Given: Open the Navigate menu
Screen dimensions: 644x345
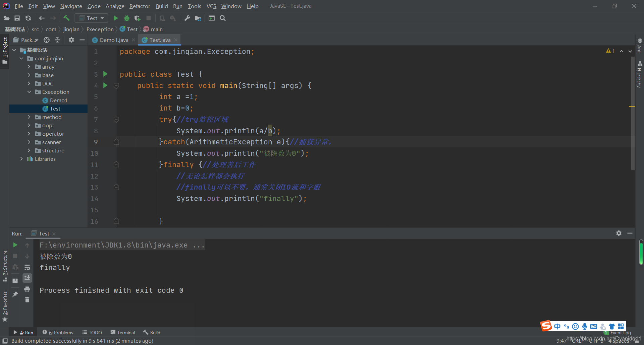Looking at the screenshot, I should [71, 6].
